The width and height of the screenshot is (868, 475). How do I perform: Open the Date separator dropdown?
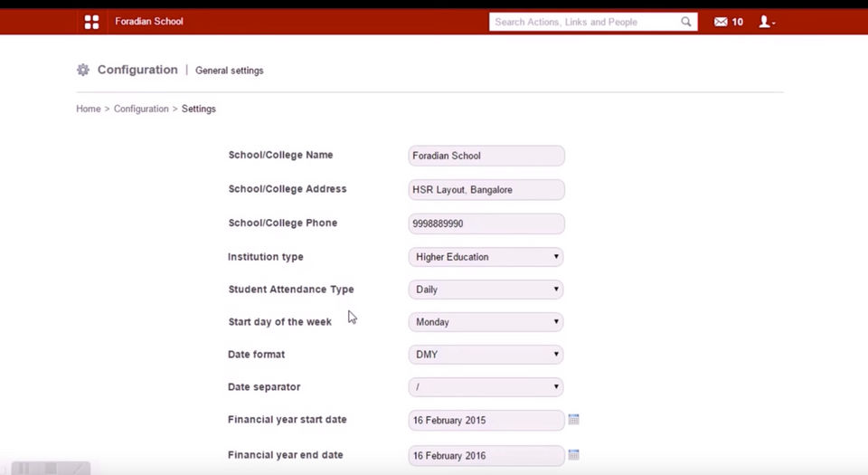(x=486, y=387)
